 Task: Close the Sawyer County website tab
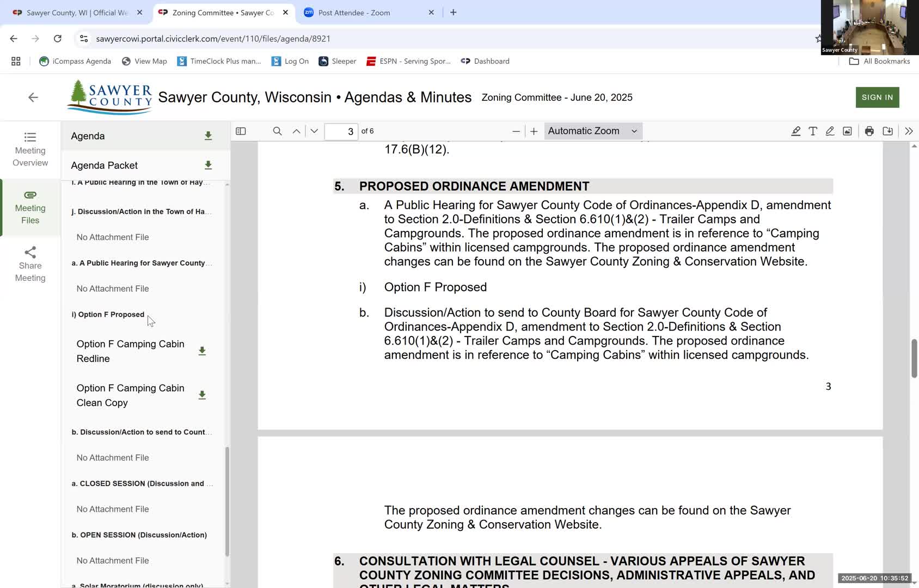pos(139,13)
